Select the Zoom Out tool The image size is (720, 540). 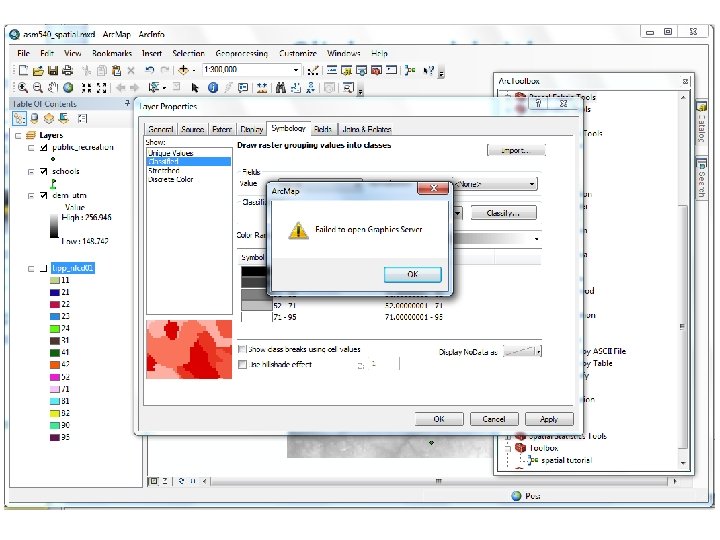click(38, 87)
